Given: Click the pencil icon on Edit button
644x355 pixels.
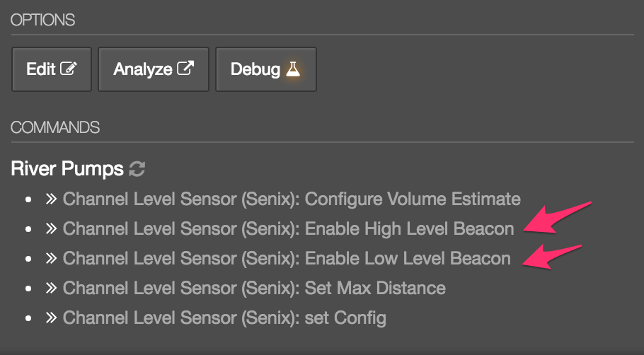Looking at the screenshot, I should pos(69,69).
